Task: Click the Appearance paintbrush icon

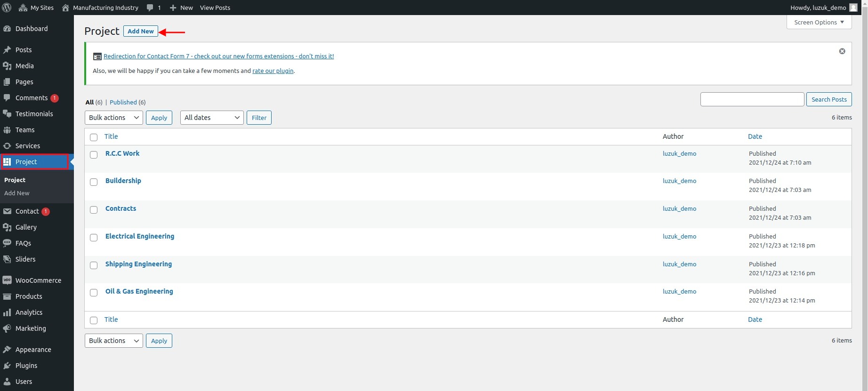Action: [7, 350]
